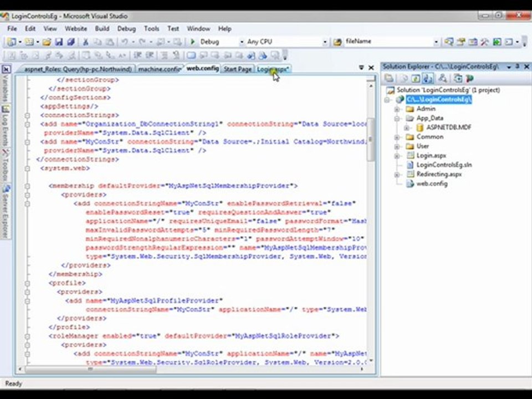Screen dimensions: 532x399
Task: Collapse the profile section outline toggle
Action: click(28, 283)
